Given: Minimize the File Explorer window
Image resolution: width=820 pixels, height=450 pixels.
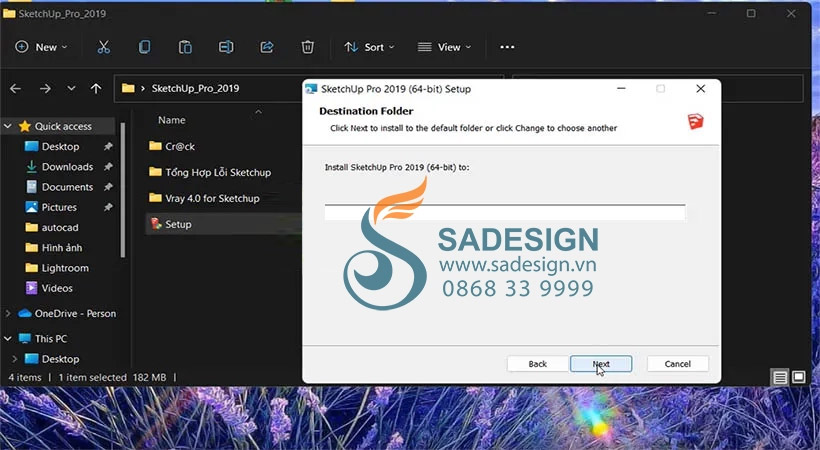Looking at the screenshot, I should (x=712, y=14).
